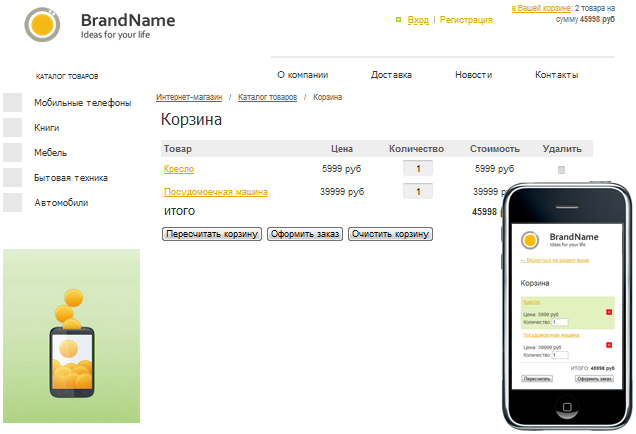Click the BrandName orange circle logo
This screenshot has width=636, height=434.
point(43,25)
